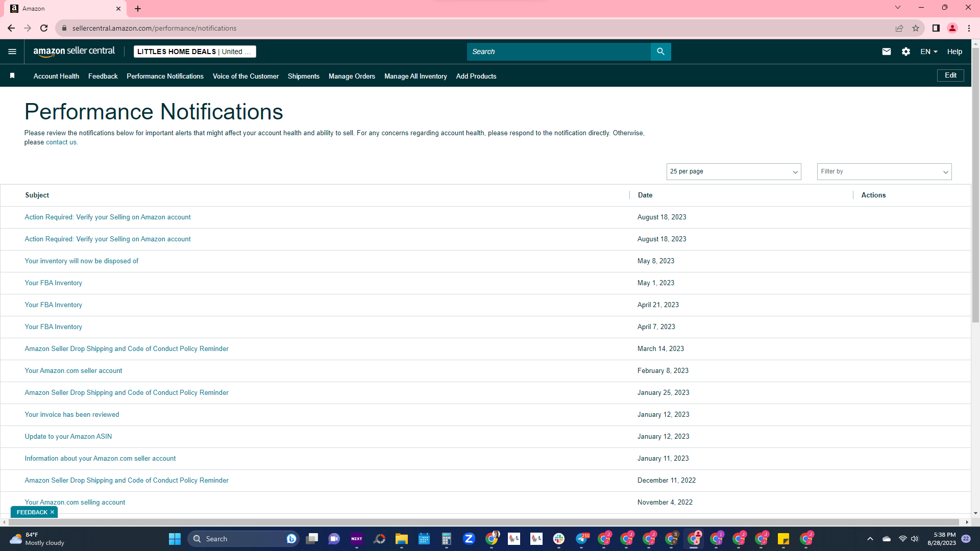Open Sticky Notes from the taskbar
Image resolution: width=980 pixels, height=551 pixels.
point(783,539)
